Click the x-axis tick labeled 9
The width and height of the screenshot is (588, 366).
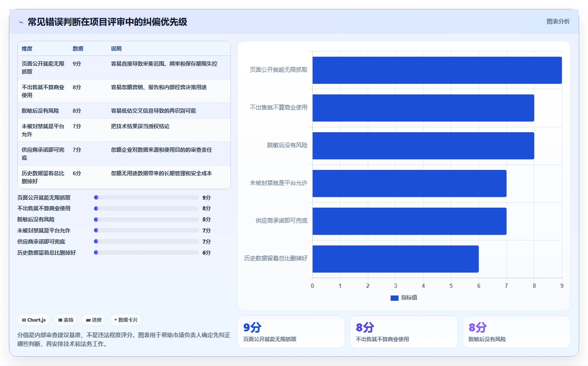[562, 286]
